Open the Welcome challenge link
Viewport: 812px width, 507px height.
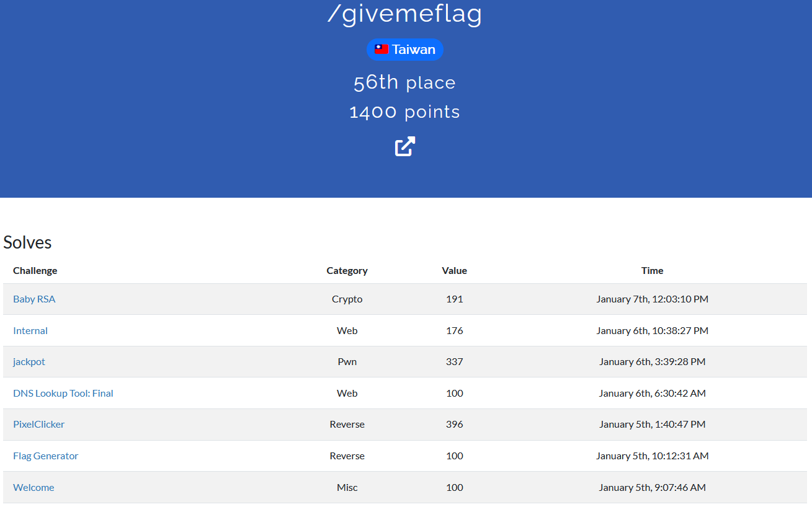click(x=33, y=487)
